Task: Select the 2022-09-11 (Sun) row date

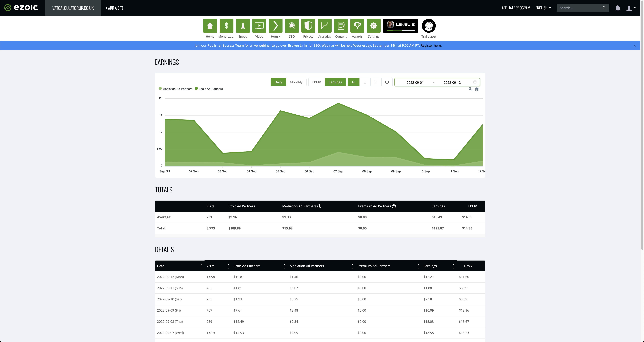Action: tap(170, 288)
